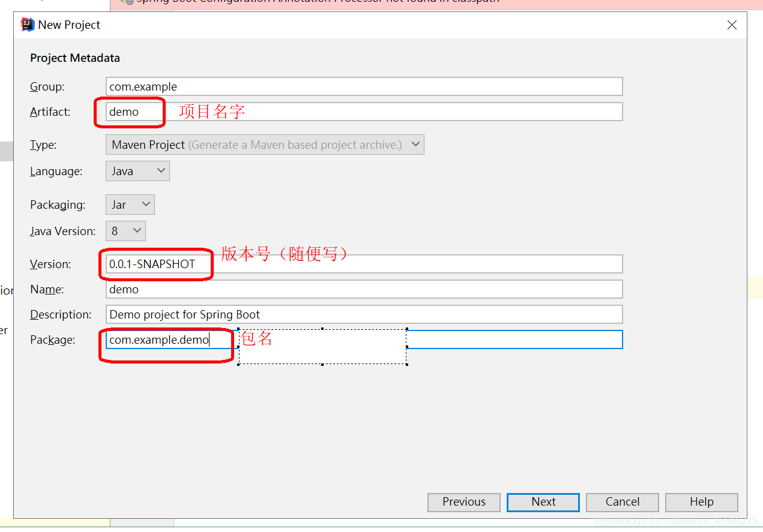
Task: Open the Language dropdown set to Java
Action: [x=137, y=171]
